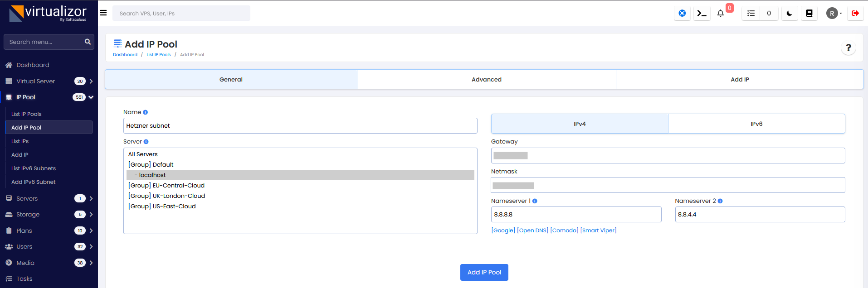Open the Add IP tab

[739, 79]
